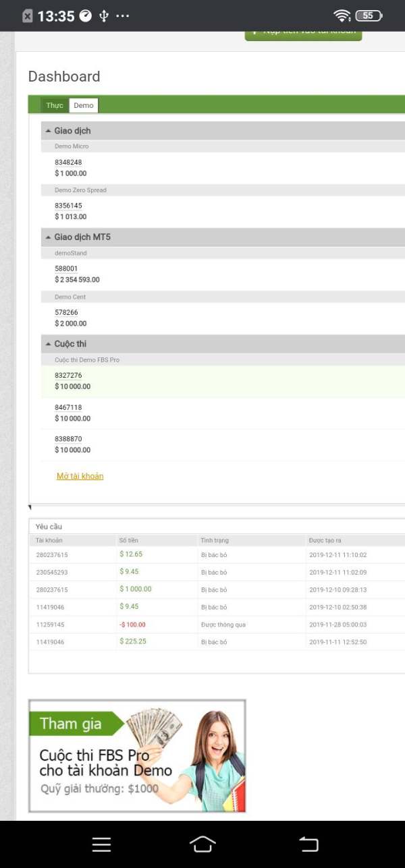Image resolution: width=405 pixels, height=868 pixels.
Task: Open the Mở tài khoản link
Action: [x=80, y=476]
